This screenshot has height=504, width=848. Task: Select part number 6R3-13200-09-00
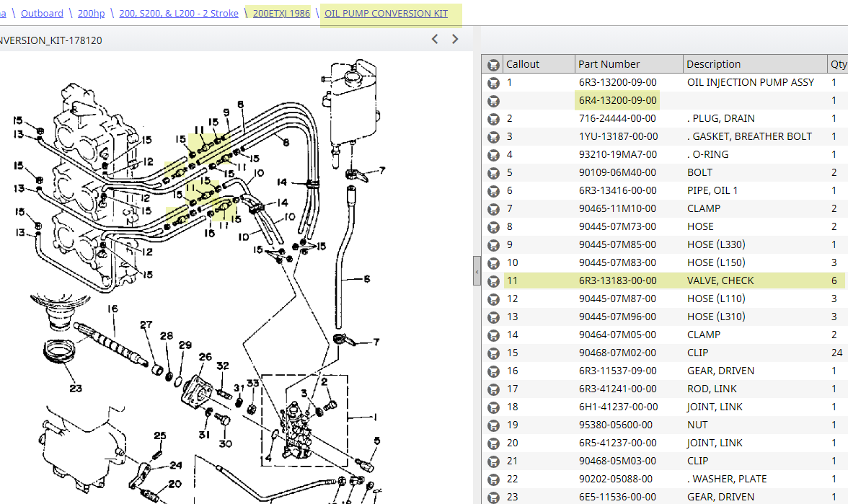617,82
